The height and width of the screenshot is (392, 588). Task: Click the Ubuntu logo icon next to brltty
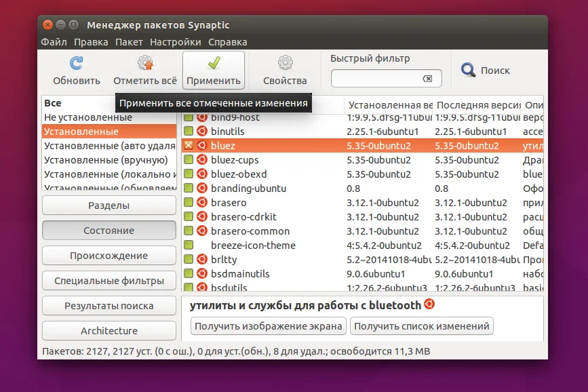tap(202, 260)
